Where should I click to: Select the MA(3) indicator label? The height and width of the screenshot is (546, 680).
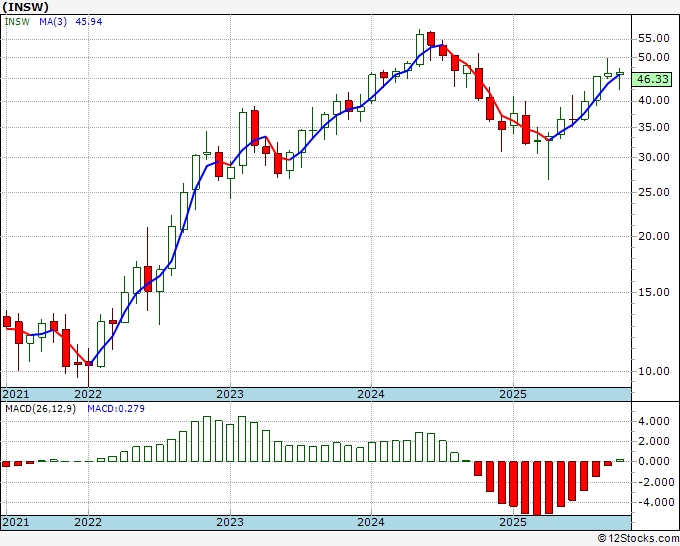coord(53,21)
